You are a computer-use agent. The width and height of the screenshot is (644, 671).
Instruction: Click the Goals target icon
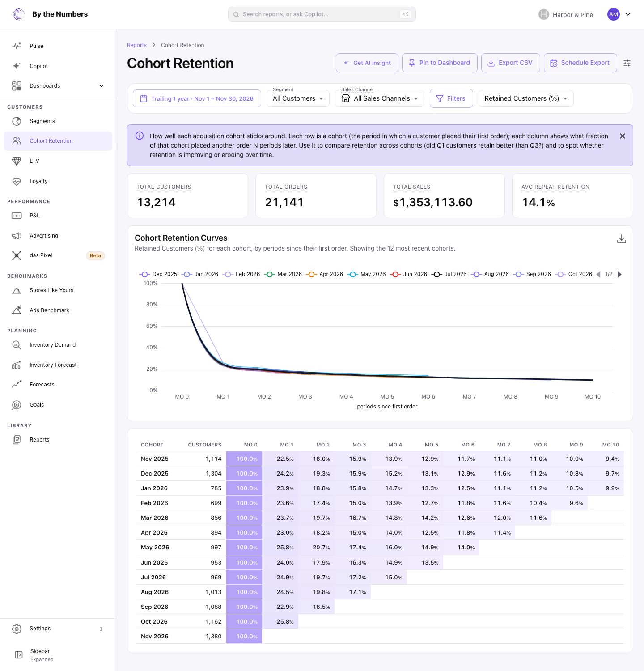[x=17, y=405]
